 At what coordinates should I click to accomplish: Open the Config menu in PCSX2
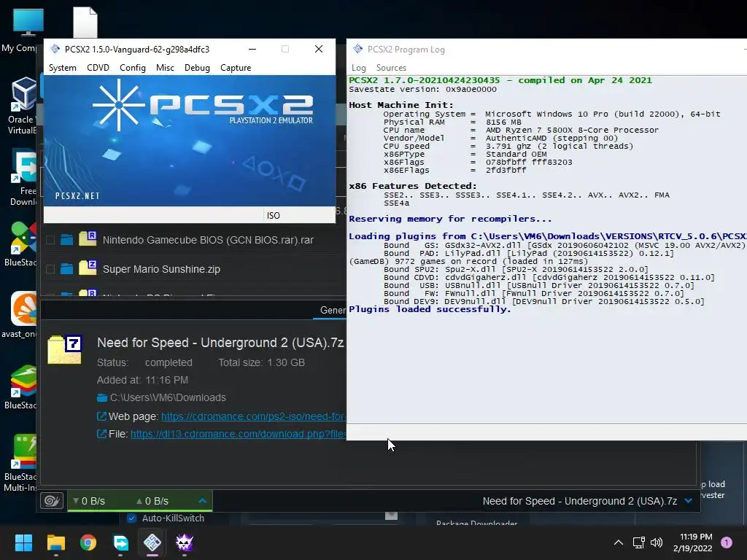point(133,68)
